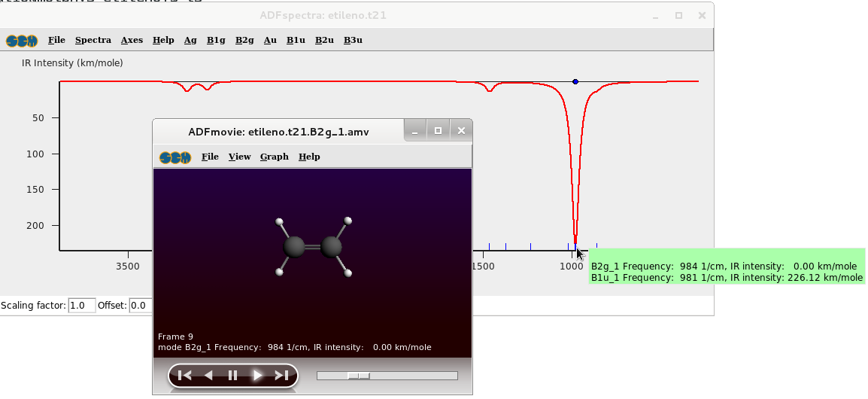Click the movie frame position slider

click(x=359, y=375)
